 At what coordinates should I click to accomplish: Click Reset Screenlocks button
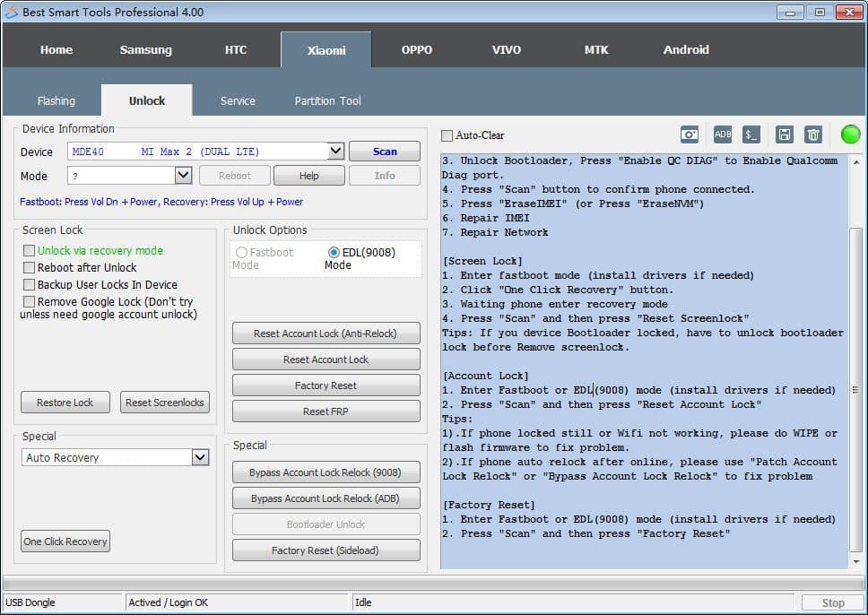(165, 403)
